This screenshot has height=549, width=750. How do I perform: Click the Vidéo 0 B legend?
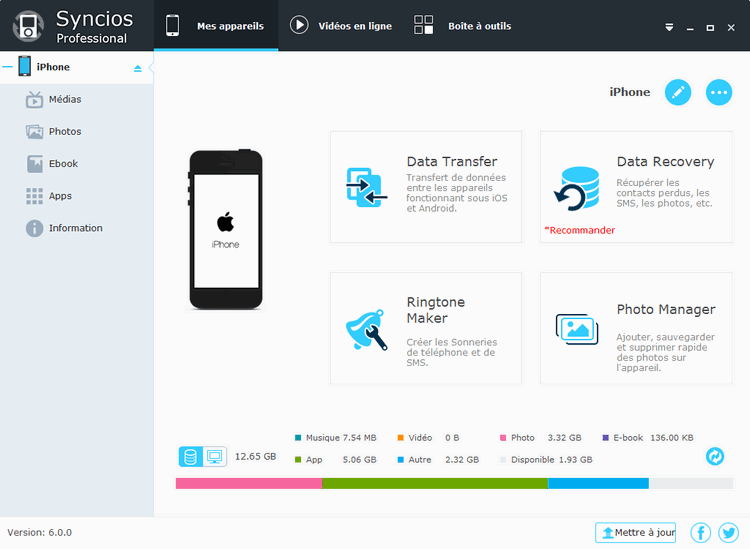coord(428,438)
